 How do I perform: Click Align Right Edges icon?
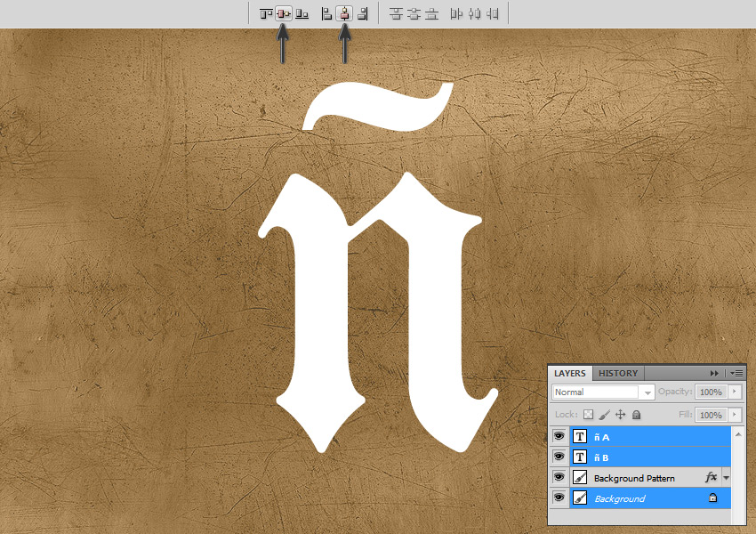pyautogui.click(x=363, y=14)
